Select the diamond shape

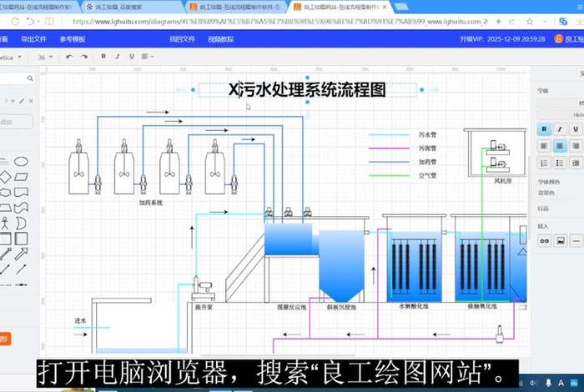pos(4,177)
